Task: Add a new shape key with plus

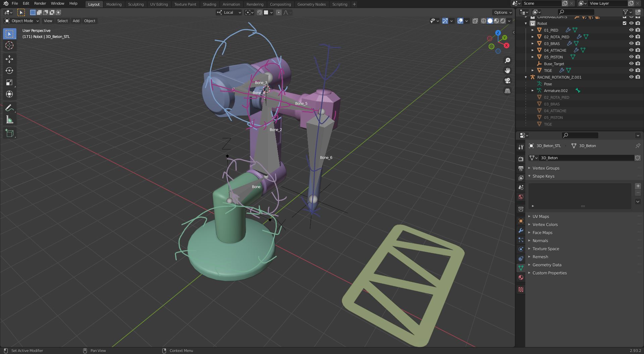Action: pyautogui.click(x=638, y=186)
